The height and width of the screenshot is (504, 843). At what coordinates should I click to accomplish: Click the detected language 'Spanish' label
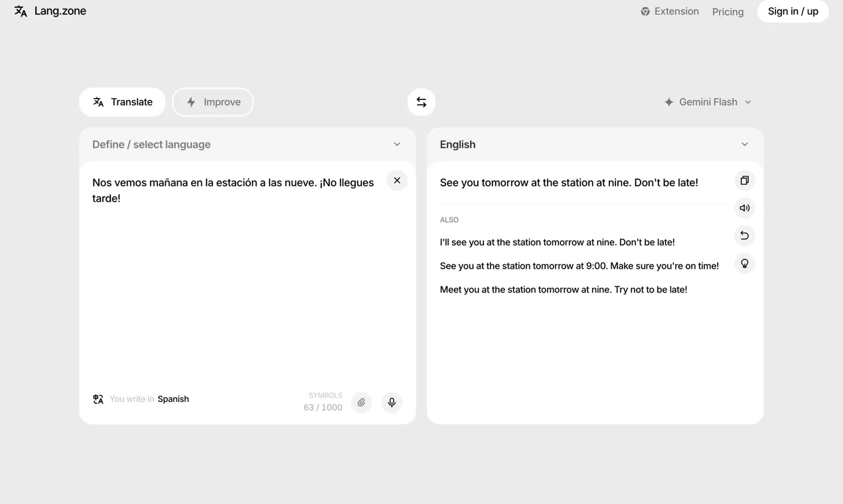173,399
